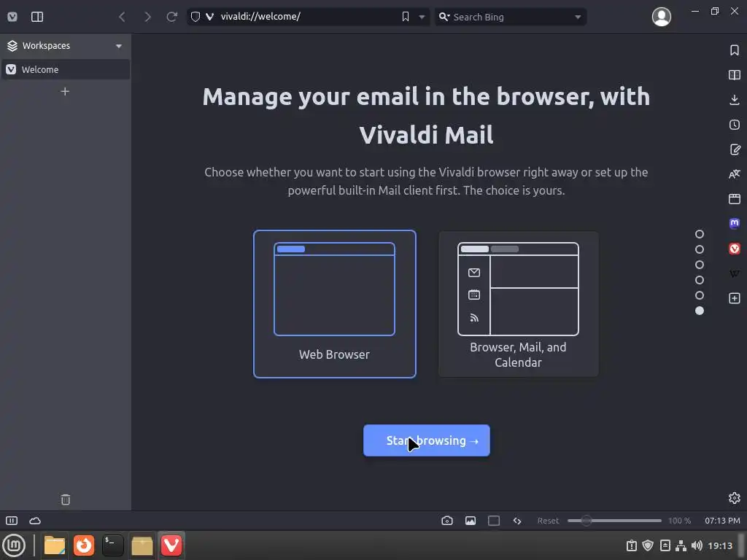The height and width of the screenshot is (560, 747).
Task: Open the Wikipedia web panel
Action: pyautogui.click(x=734, y=273)
